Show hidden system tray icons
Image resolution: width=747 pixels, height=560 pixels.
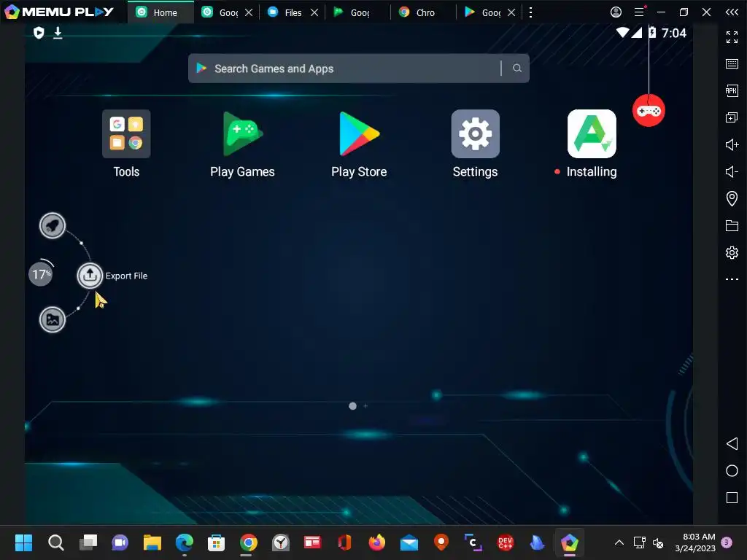pos(619,542)
